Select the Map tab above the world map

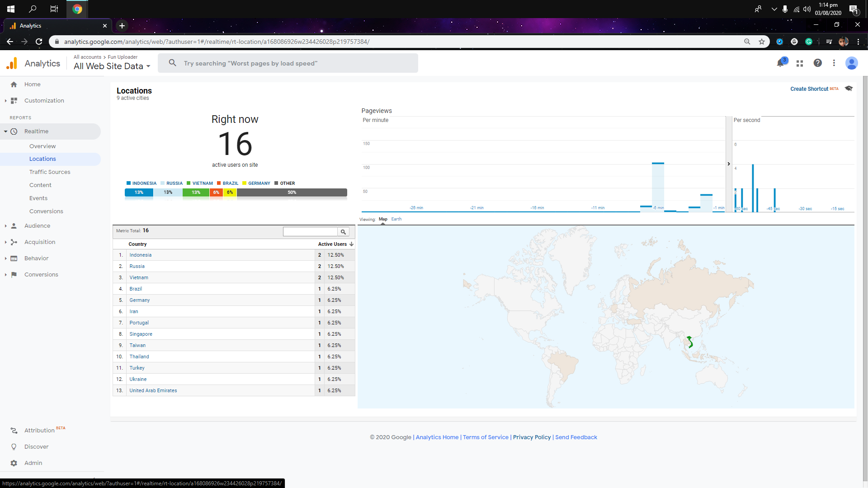383,219
